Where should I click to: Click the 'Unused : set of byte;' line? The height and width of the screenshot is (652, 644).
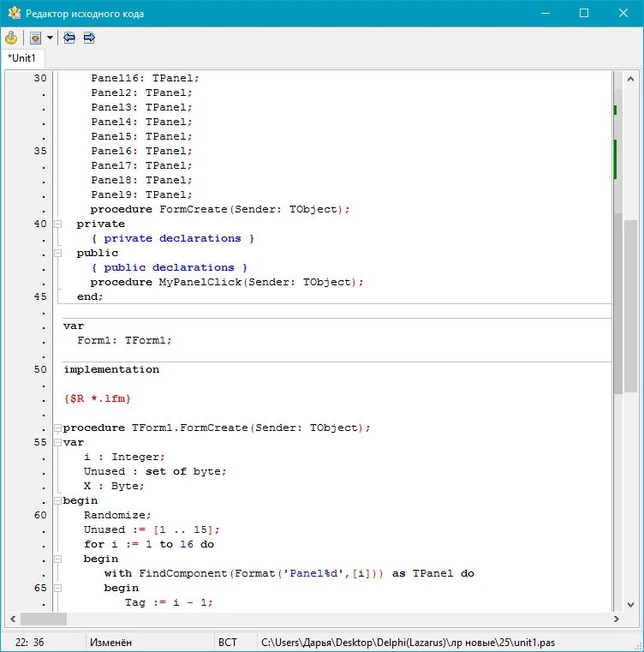(155, 471)
